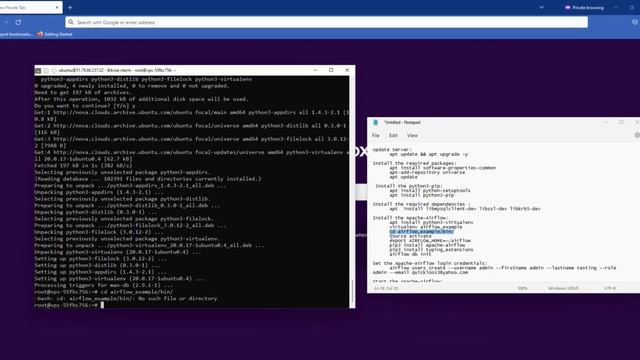
Task: Focus the 'Search with Google or enter address' field
Action: [x=327, y=22]
